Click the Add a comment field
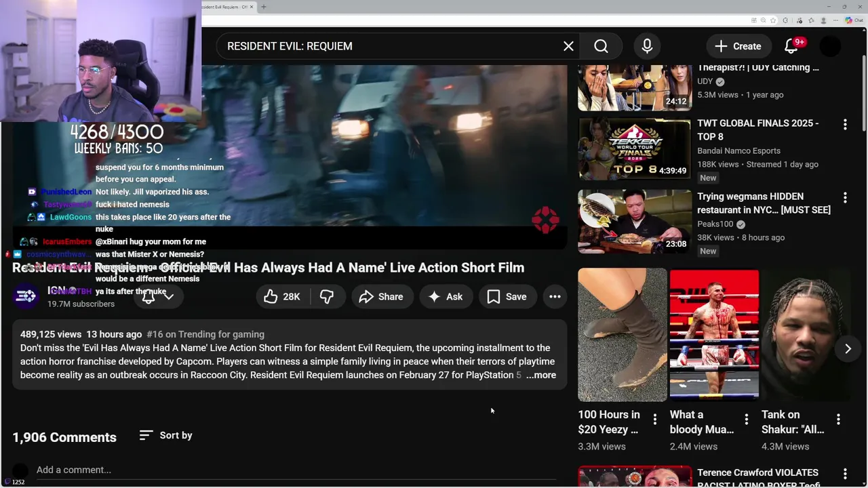868x488 pixels. (x=296, y=470)
